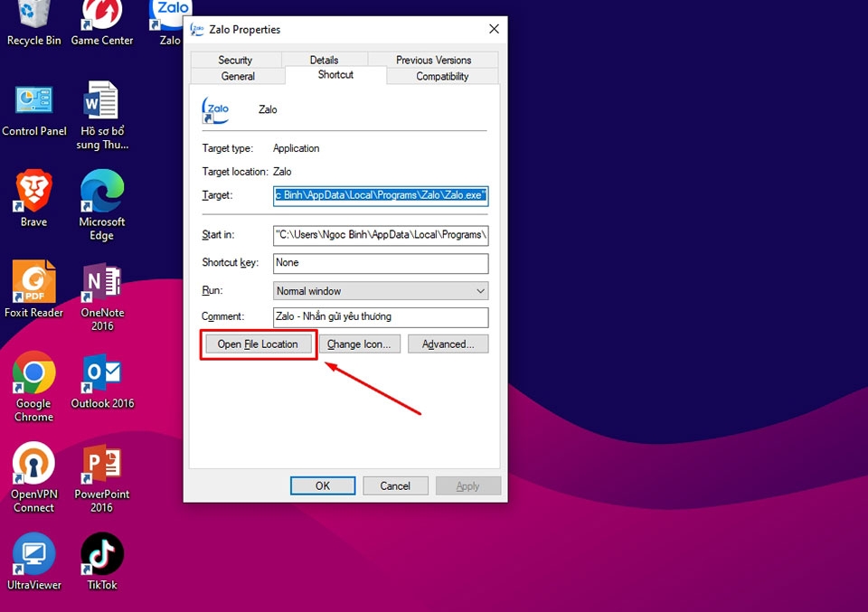Open Microsoft Edge desktop shortcut

tap(102, 205)
